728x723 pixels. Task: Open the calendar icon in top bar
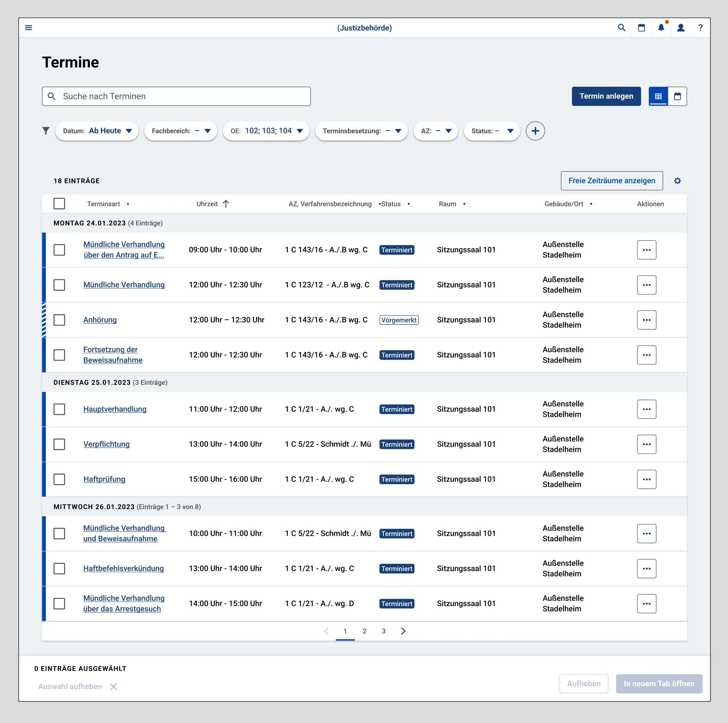pos(641,28)
